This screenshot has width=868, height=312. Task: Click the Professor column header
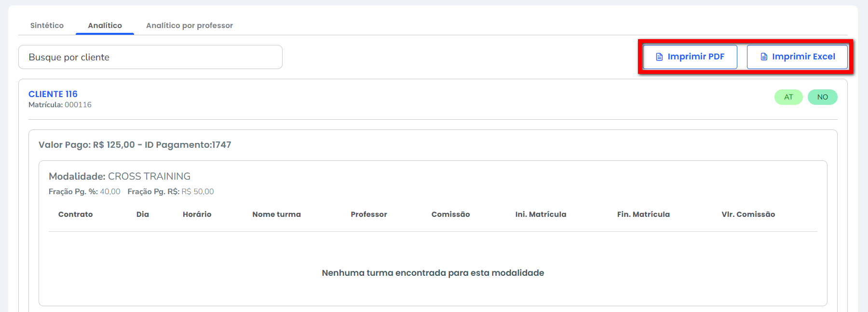[x=368, y=214]
